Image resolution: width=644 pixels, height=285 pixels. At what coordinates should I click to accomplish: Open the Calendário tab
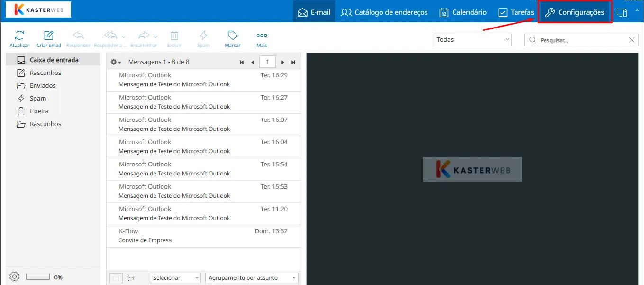pos(463,12)
